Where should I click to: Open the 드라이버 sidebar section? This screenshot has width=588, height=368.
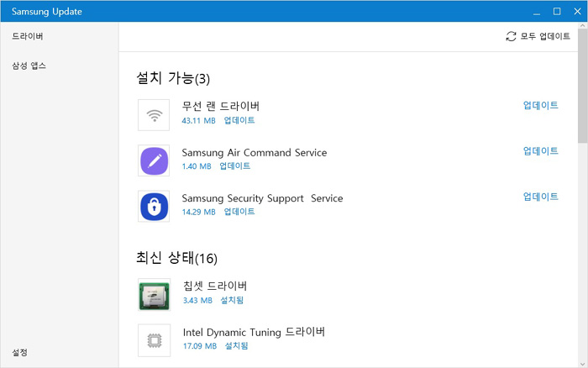click(x=28, y=36)
